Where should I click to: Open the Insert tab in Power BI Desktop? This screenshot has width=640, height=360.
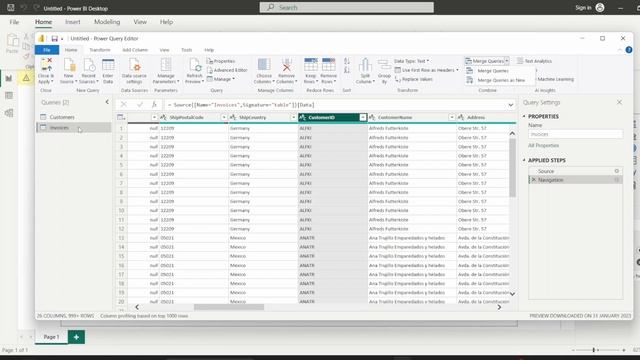(73, 22)
